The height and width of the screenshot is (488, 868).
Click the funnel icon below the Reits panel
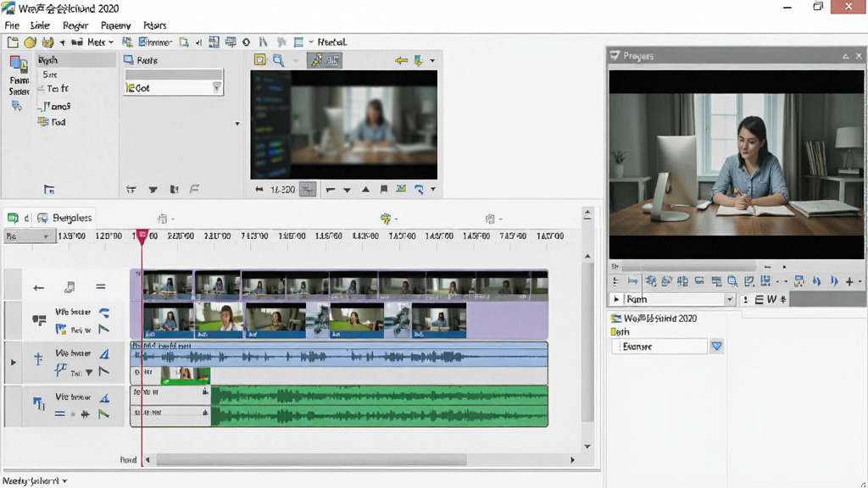tap(153, 190)
